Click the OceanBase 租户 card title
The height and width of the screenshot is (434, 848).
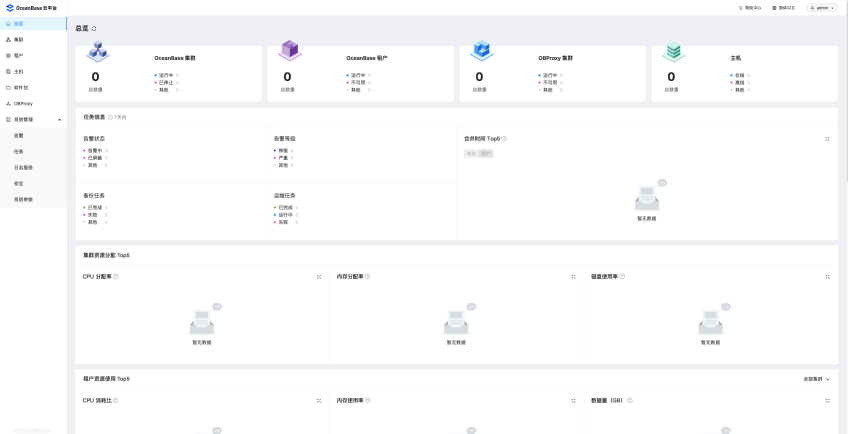367,58
